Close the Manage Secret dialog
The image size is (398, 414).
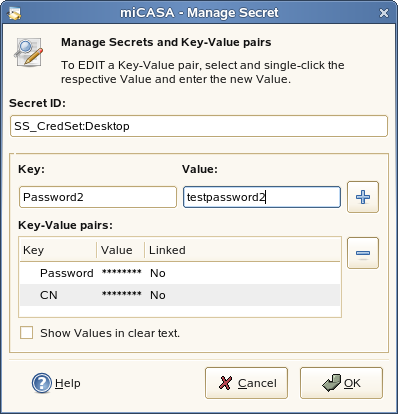[384, 13]
